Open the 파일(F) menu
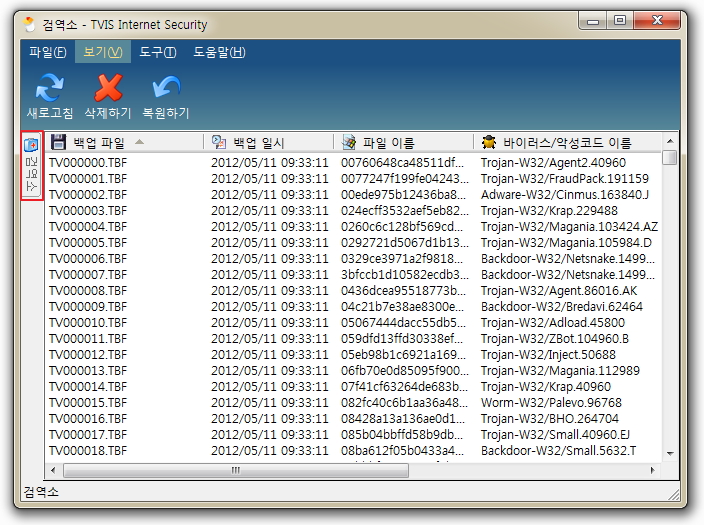The width and height of the screenshot is (704, 525). click(x=48, y=53)
